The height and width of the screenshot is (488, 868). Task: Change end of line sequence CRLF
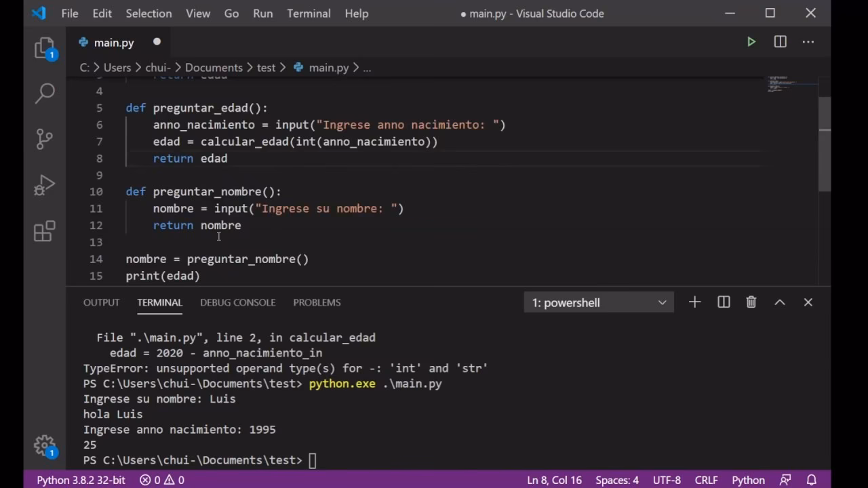click(x=706, y=480)
